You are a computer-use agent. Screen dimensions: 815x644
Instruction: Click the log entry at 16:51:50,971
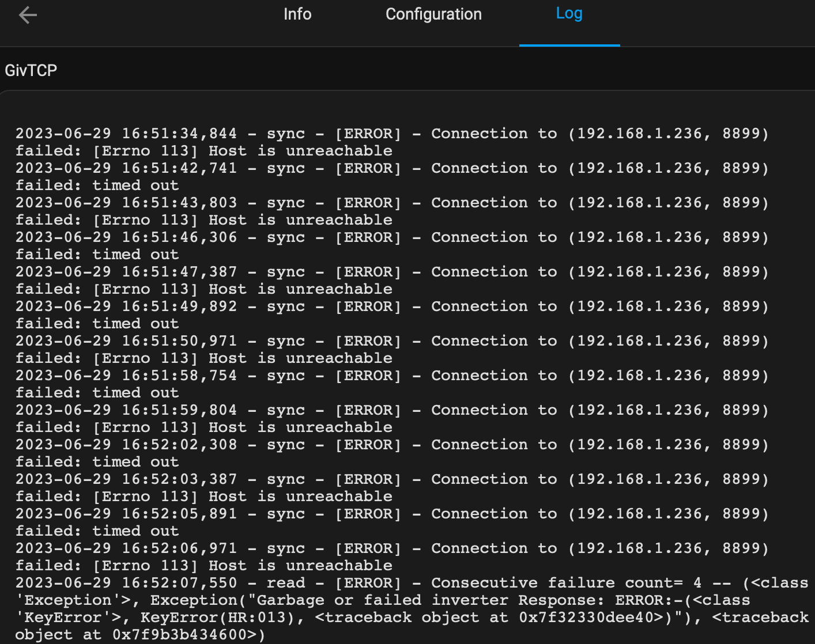392,350
